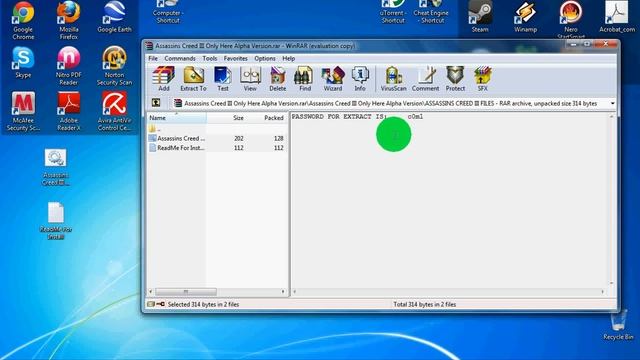Viewport: 640px width, 360px height.
Task: Open Skype desktop shortcut
Action: pyautogui.click(x=23, y=62)
